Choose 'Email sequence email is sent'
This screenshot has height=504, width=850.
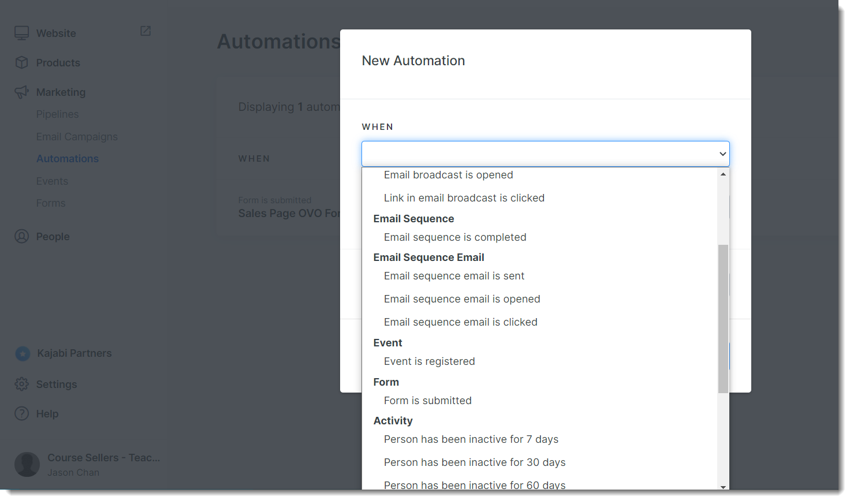click(x=454, y=276)
